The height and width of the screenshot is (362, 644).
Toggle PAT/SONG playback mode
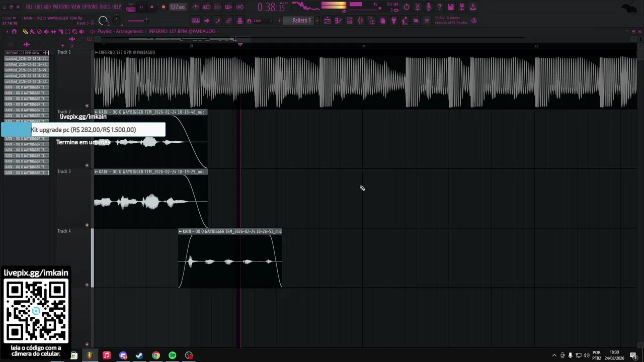(x=130, y=8)
